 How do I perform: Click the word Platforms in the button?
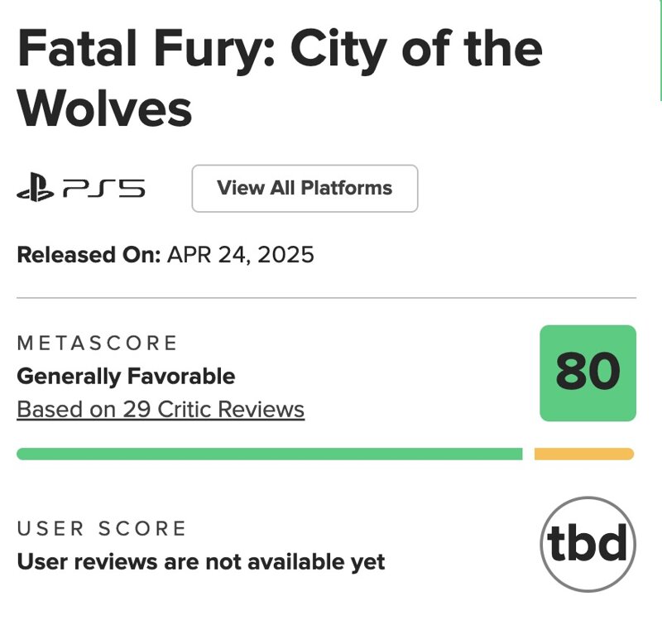(347, 188)
